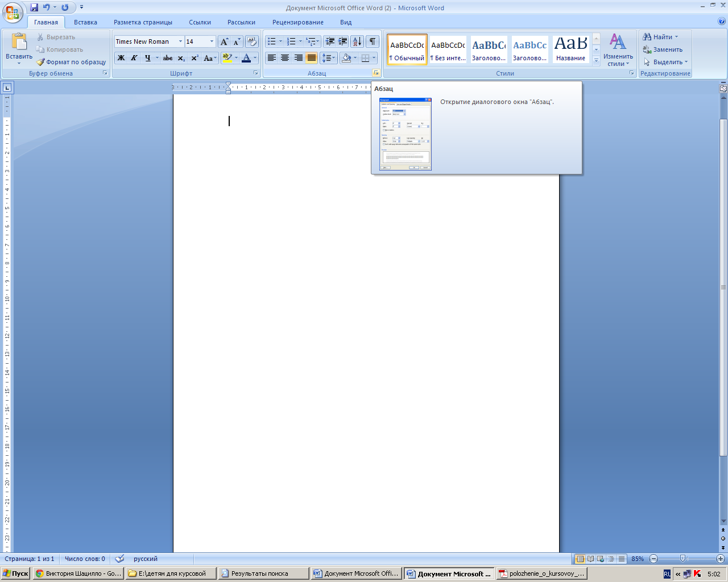Click the Format Painter brush icon
Screen dimensions: 728x582
[x=40, y=62]
